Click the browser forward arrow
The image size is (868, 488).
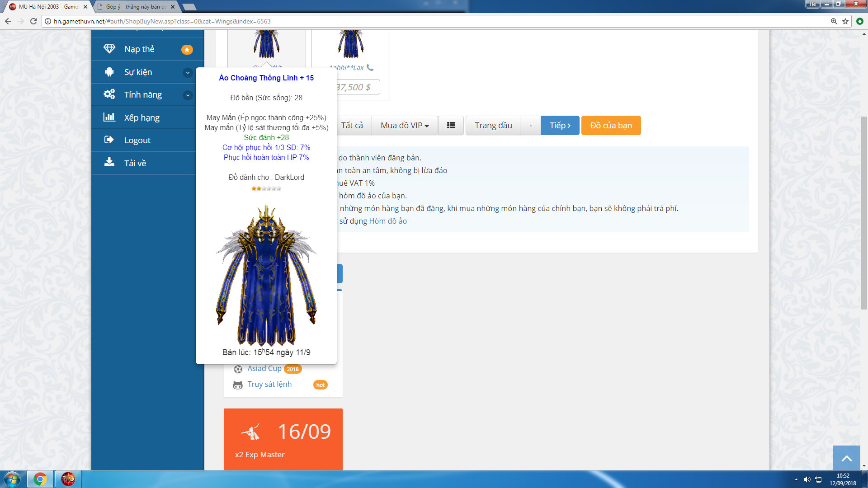[21, 21]
